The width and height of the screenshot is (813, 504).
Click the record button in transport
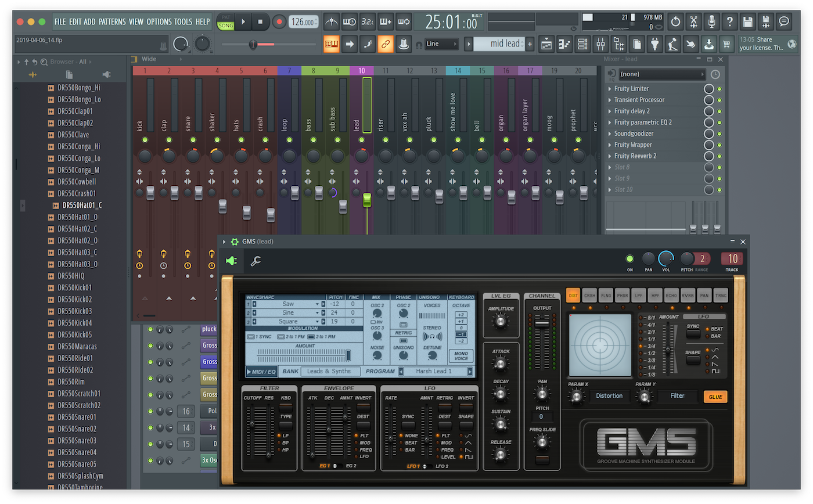pyautogui.click(x=279, y=22)
